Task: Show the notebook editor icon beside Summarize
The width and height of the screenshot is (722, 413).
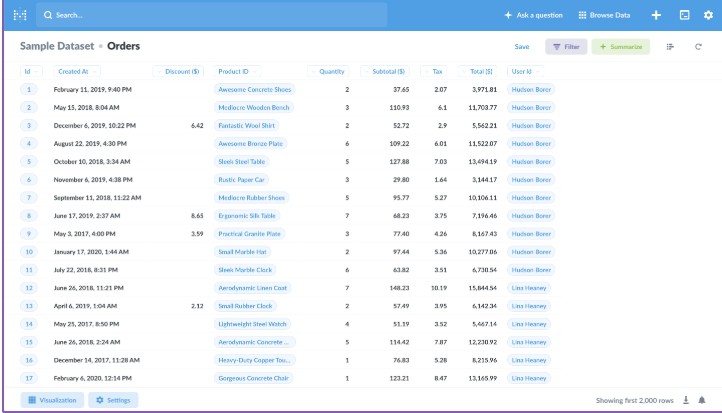Action: (x=670, y=47)
